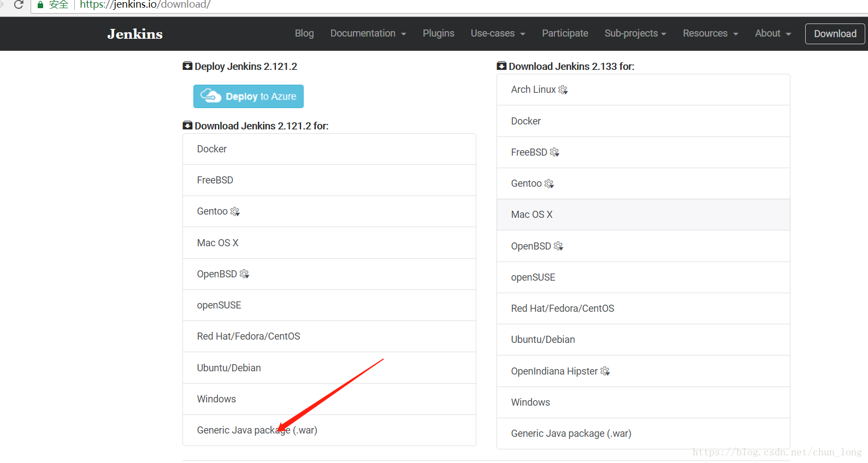The image size is (868, 463).
Task: Click the cloud icon on Deploy to Azure
Action: [x=211, y=96]
